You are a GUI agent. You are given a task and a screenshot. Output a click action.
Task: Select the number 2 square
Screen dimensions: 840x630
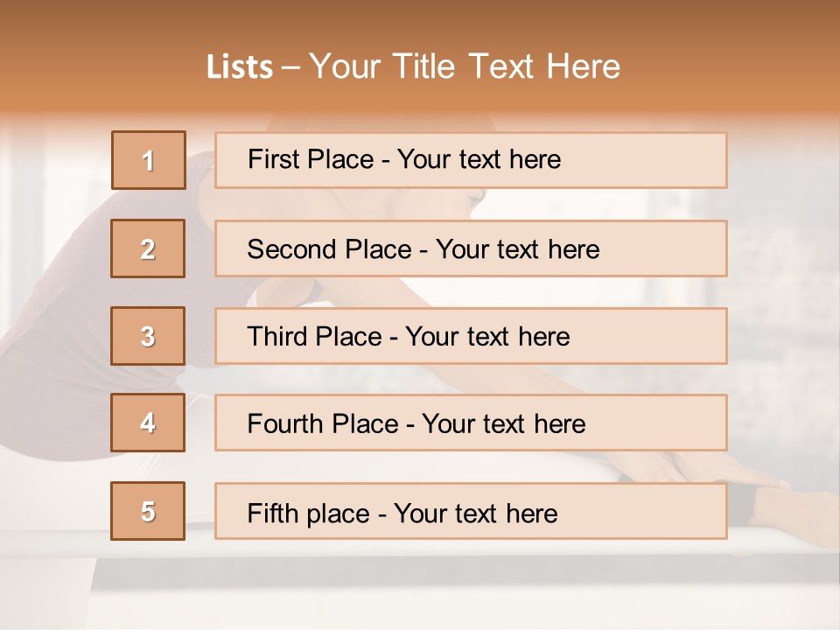(x=149, y=248)
